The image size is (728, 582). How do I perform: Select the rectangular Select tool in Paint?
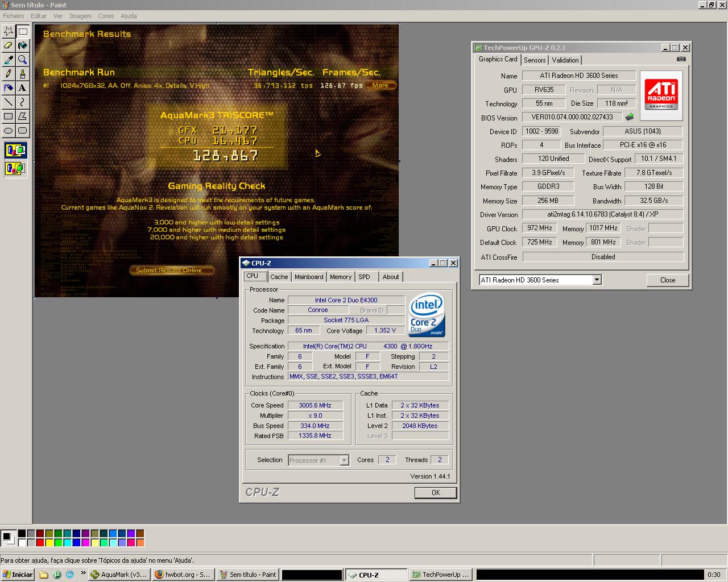[23, 31]
